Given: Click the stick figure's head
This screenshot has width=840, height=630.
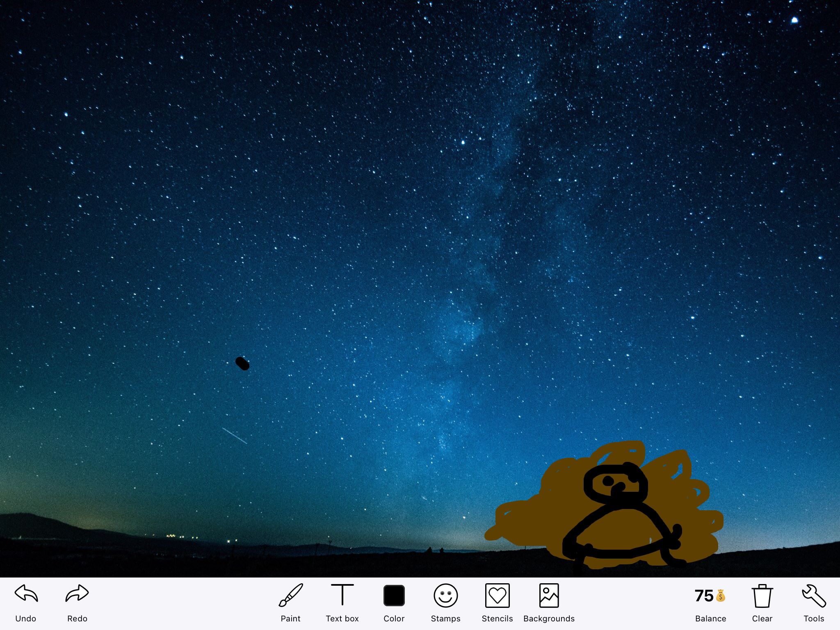Looking at the screenshot, I should coord(615,483).
